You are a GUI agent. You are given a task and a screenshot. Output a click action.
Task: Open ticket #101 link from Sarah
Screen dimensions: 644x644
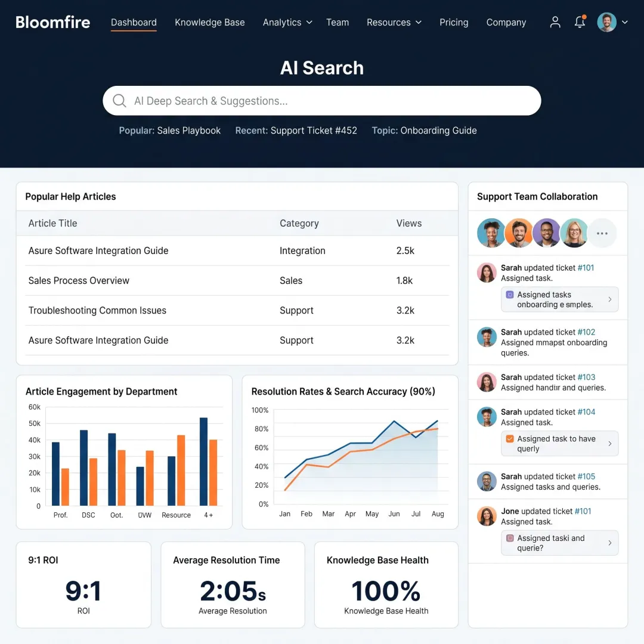pyautogui.click(x=586, y=268)
